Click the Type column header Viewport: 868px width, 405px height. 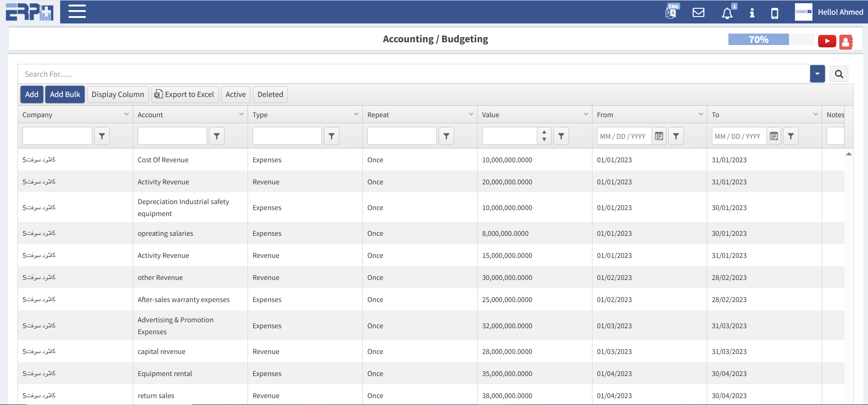pyautogui.click(x=260, y=115)
